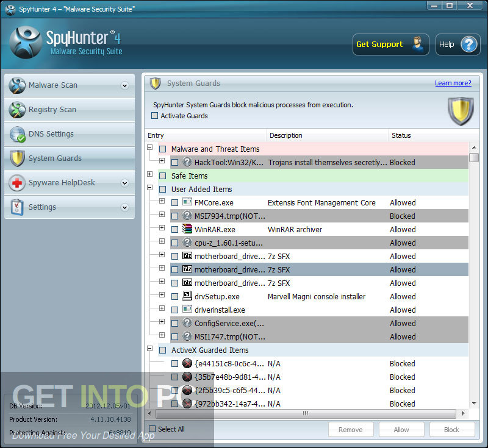Click the MSI1747.tmp question mark icon
The image size is (488, 448).
tap(187, 336)
